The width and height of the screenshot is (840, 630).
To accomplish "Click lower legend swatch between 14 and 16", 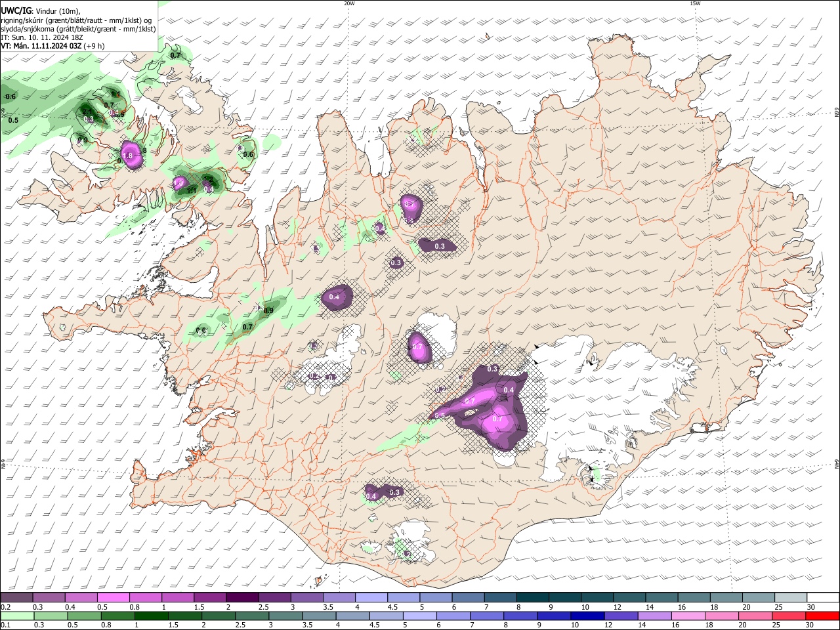I will 655,616.
